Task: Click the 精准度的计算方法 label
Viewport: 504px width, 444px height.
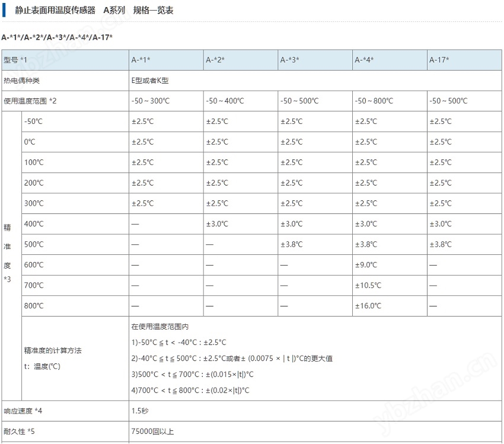Action: point(53,350)
